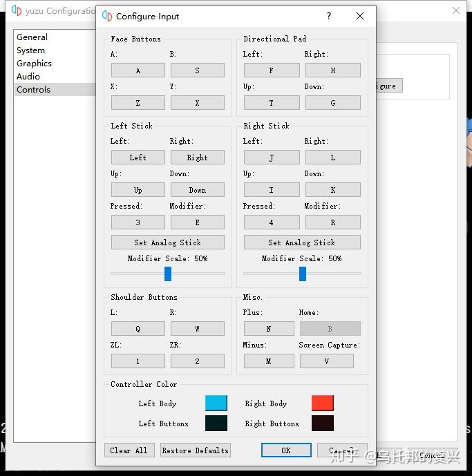Rebind Right Stick Modifier mapped to R
Viewport: 472px width, 476px height.
(x=333, y=222)
